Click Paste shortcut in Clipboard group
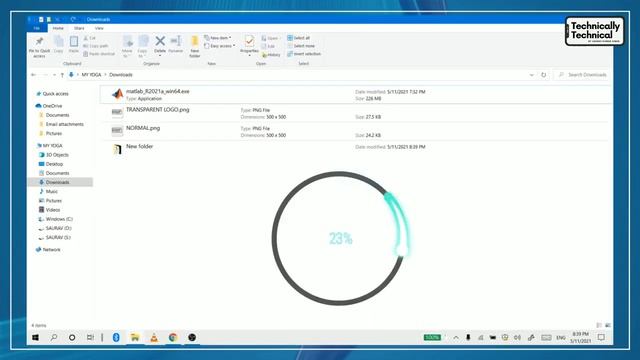Image resolution: width=640 pixels, height=360 pixels. tap(99, 54)
